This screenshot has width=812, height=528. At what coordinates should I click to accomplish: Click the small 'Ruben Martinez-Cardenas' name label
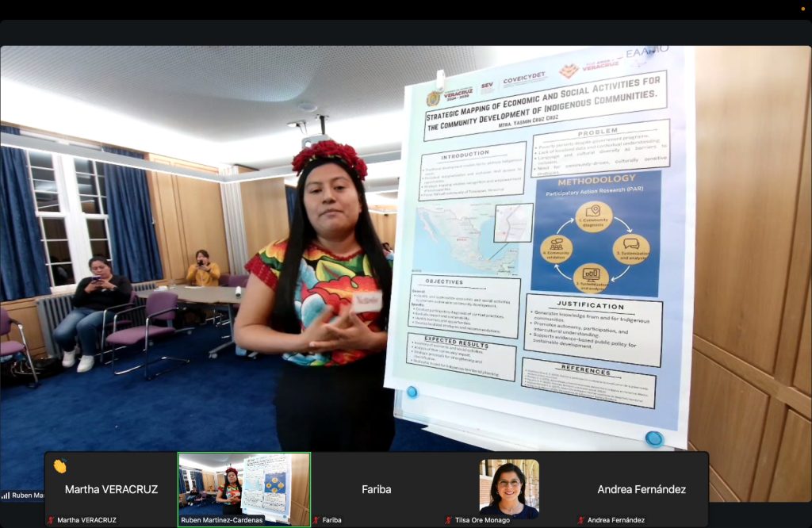(x=222, y=520)
